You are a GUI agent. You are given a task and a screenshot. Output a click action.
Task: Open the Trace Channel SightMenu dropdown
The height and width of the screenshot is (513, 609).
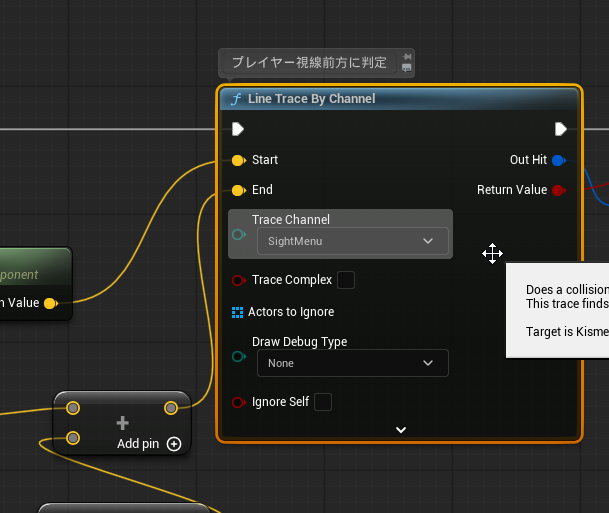(353, 241)
